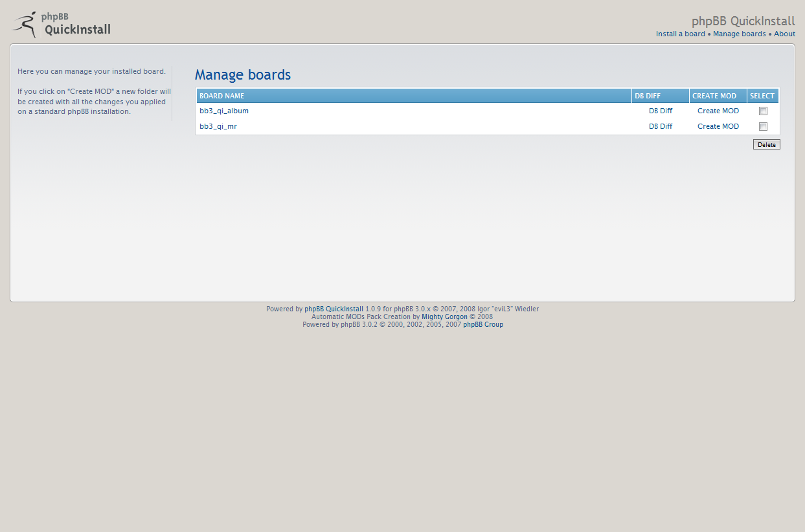Open the Manage boards menu link
Image resolution: width=805 pixels, height=532 pixels.
(739, 34)
